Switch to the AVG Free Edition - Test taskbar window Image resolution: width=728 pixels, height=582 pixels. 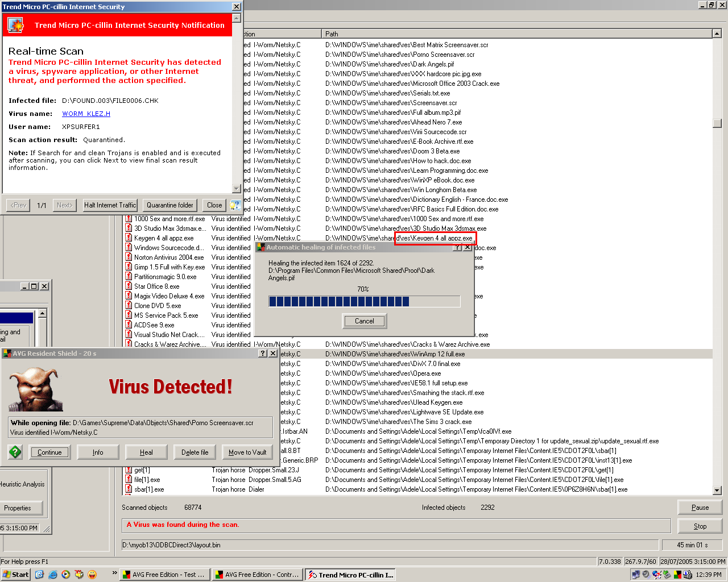pyautogui.click(x=165, y=575)
